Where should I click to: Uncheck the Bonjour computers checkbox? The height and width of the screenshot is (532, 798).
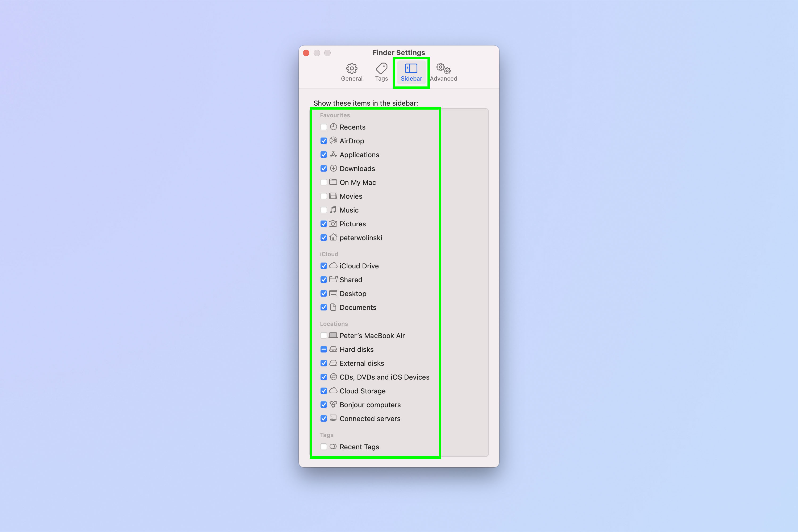click(x=324, y=405)
